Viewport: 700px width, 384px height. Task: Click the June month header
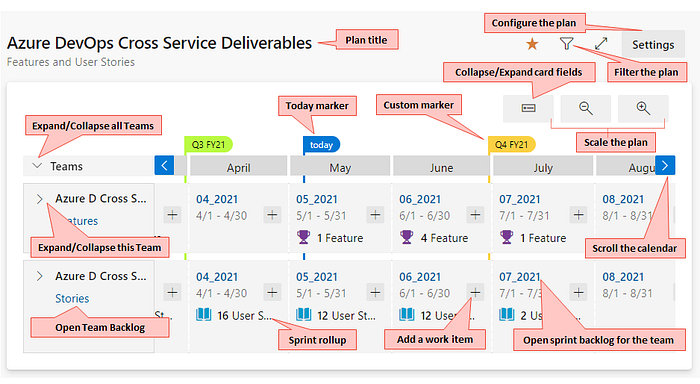[x=441, y=167]
